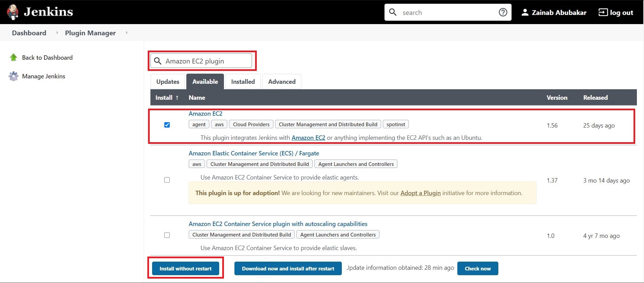Click the Check now button
Screen dimensions: 644x283
pyautogui.click(x=478, y=268)
